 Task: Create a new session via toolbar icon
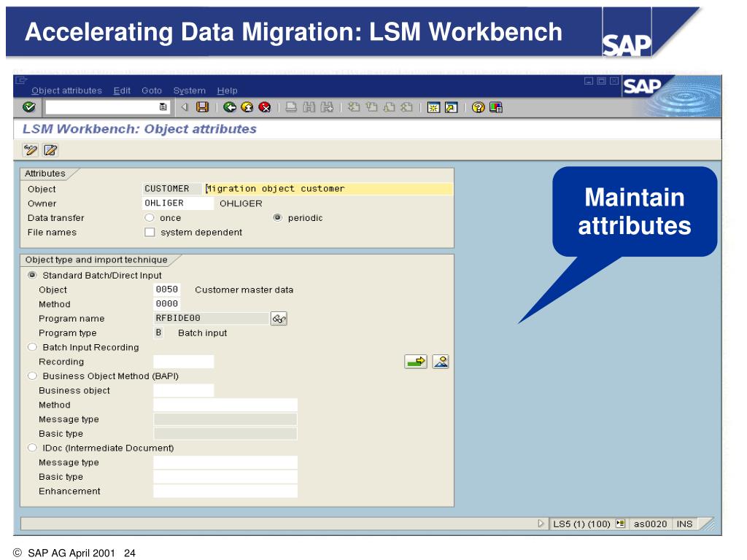click(433, 108)
